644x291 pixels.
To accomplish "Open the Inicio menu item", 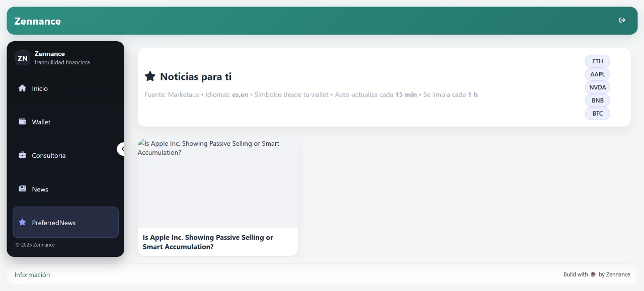I will [x=65, y=88].
